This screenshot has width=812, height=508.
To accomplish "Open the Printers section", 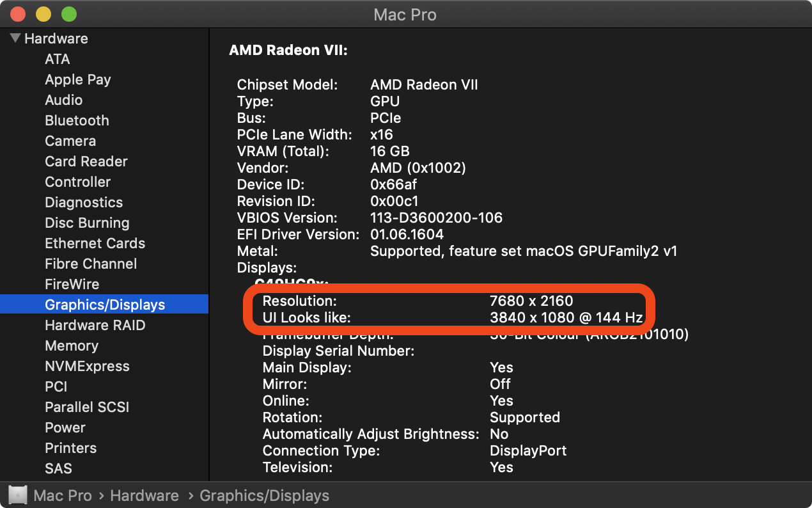I will tap(71, 448).
